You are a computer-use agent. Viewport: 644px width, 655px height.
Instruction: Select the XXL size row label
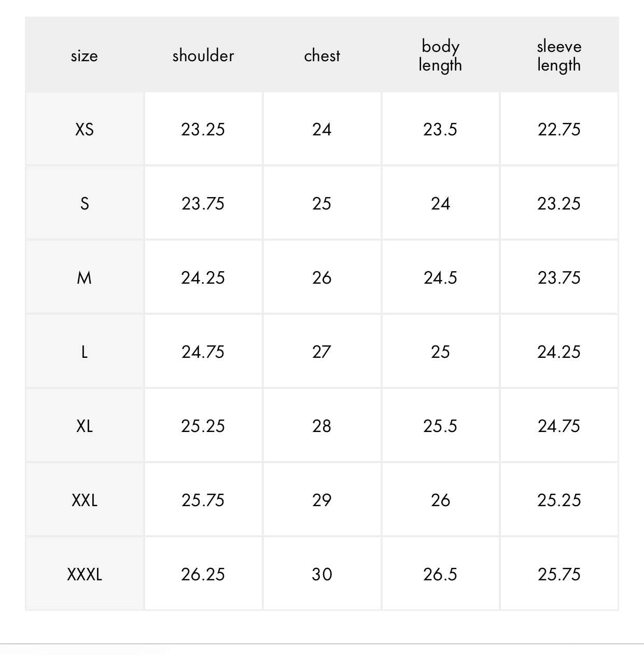85,500
